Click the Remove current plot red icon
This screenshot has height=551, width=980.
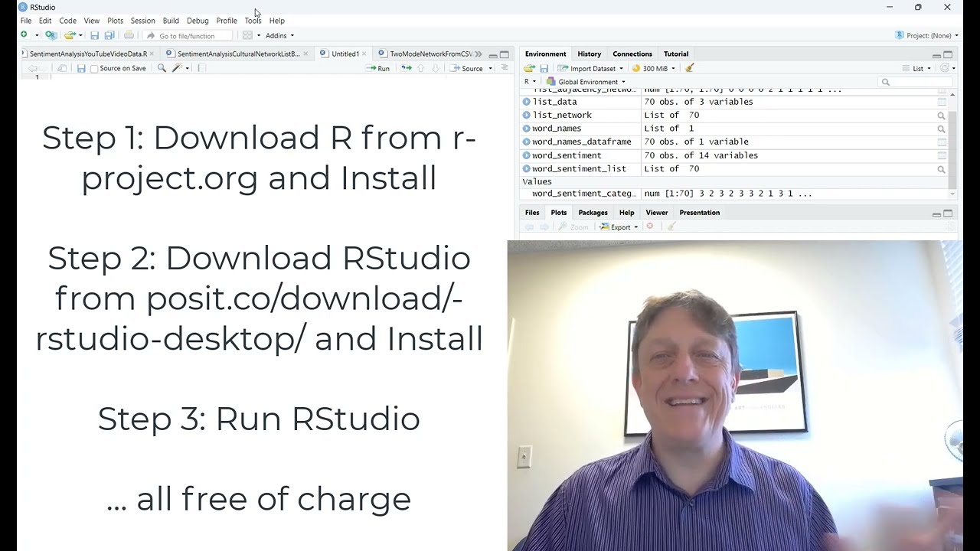[x=650, y=227]
